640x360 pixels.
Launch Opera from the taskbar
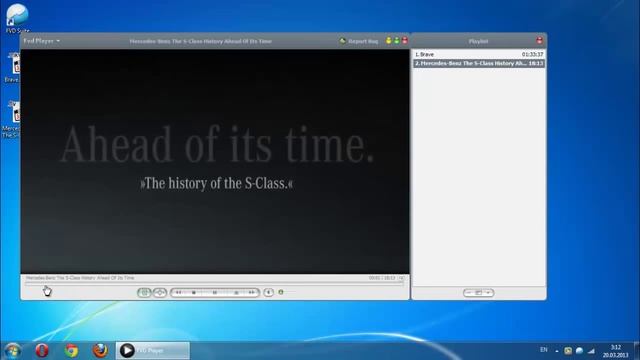click(42, 351)
